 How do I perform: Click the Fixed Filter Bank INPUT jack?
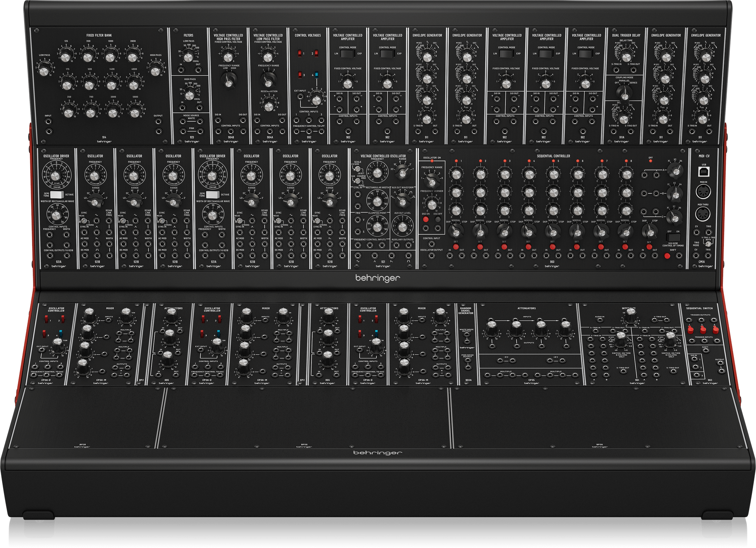48,122
